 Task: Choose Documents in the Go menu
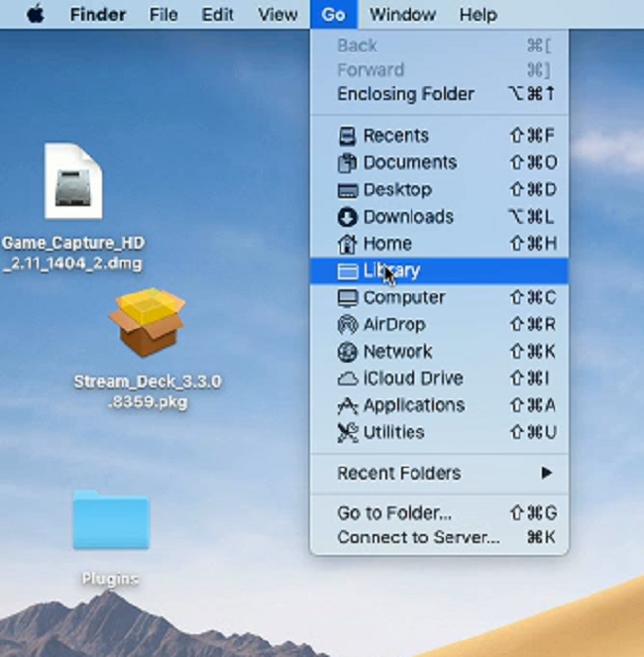click(x=439, y=163)
